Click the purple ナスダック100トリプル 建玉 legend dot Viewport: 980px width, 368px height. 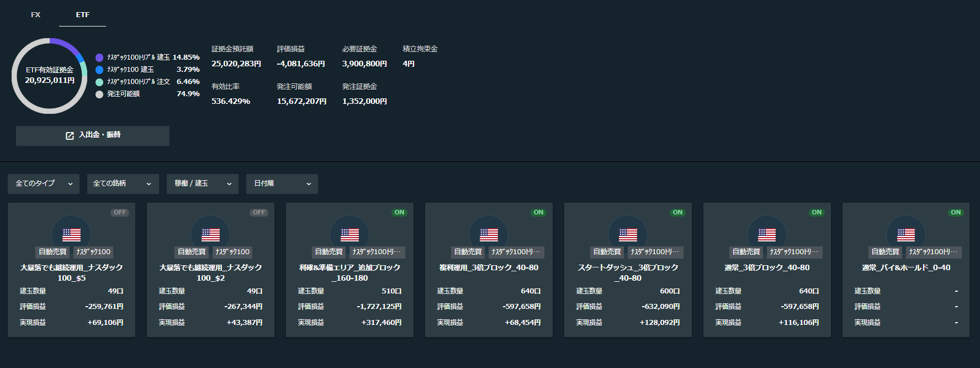[x=99, y=57]
